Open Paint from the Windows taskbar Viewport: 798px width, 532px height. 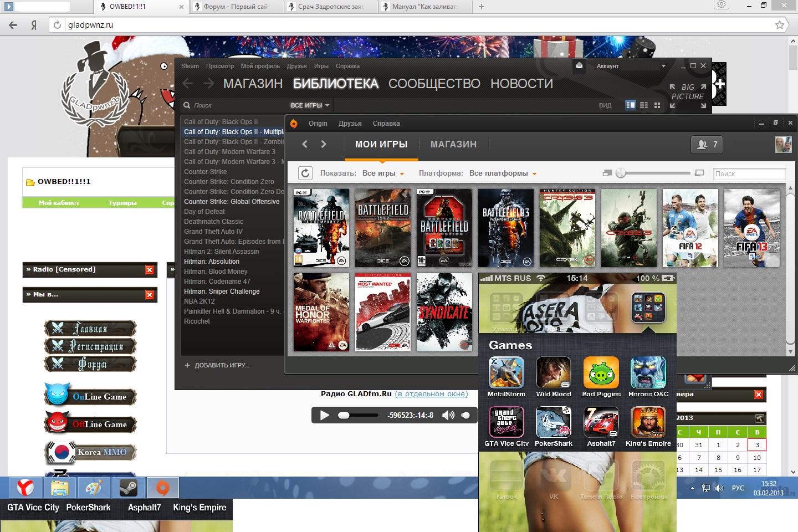point(94,488)
